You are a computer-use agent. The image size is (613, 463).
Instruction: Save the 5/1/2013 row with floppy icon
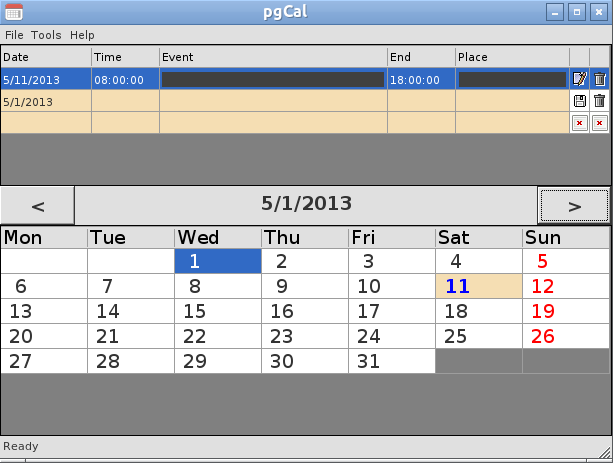pos(579,101)
